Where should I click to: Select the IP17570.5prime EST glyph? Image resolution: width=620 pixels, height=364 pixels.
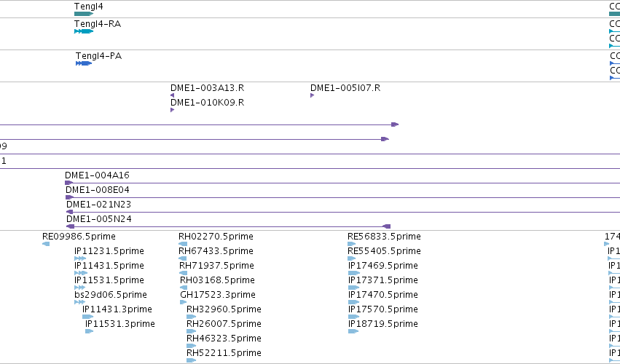click(354, 317)
